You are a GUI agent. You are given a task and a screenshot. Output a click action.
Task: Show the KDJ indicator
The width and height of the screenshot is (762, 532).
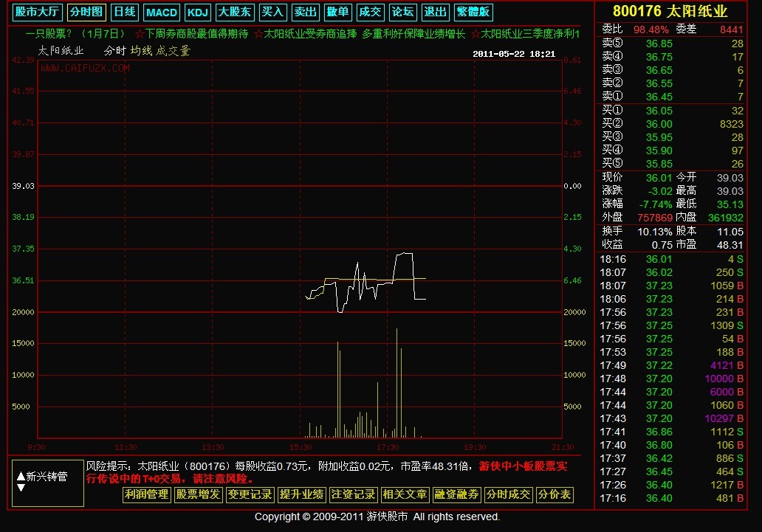[197, 13]
